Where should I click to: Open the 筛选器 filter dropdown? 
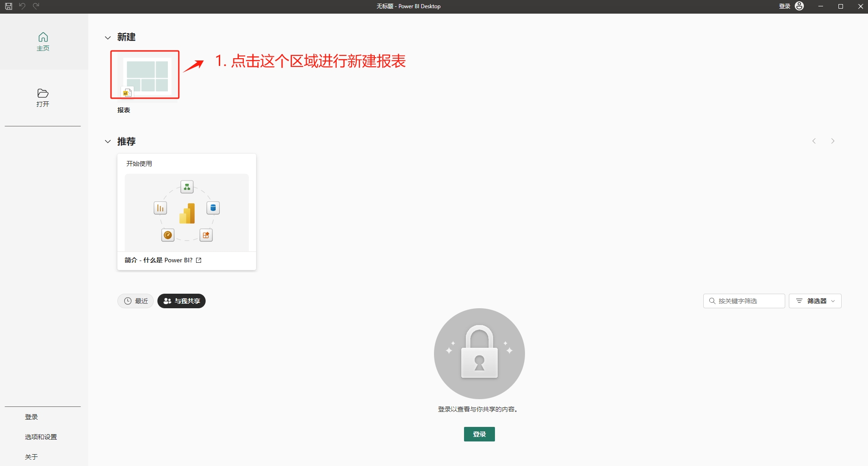[x=815, y=301]
